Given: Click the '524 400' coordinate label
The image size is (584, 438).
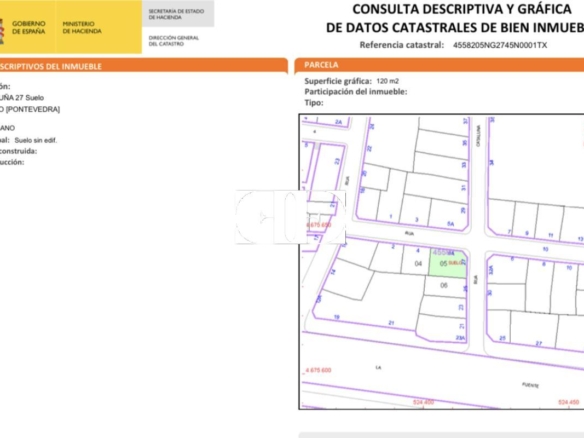Looking at the screenshot, I should tap(423, 402).
